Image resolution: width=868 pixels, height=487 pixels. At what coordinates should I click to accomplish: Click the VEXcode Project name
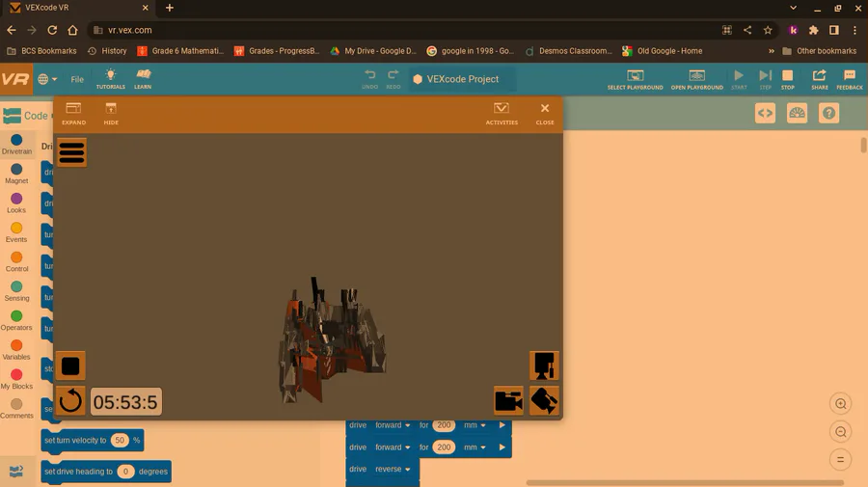coord(463,79)
